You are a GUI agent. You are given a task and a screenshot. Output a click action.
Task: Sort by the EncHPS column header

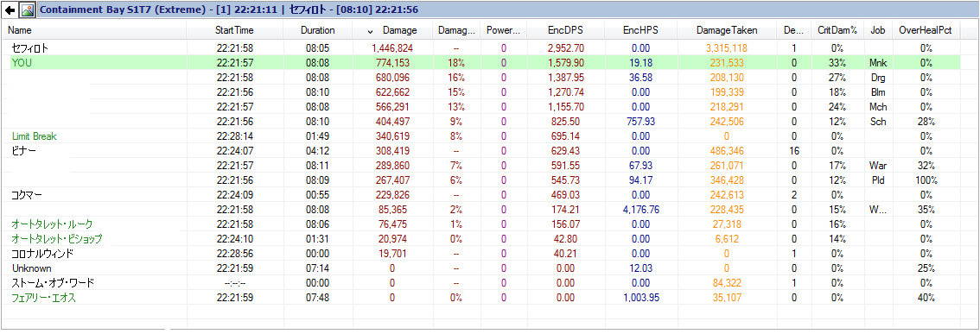coord(640,30)
